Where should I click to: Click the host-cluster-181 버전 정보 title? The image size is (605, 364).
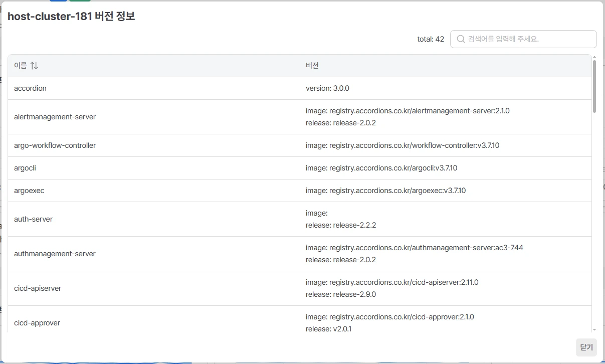click(x=71, y=16)
